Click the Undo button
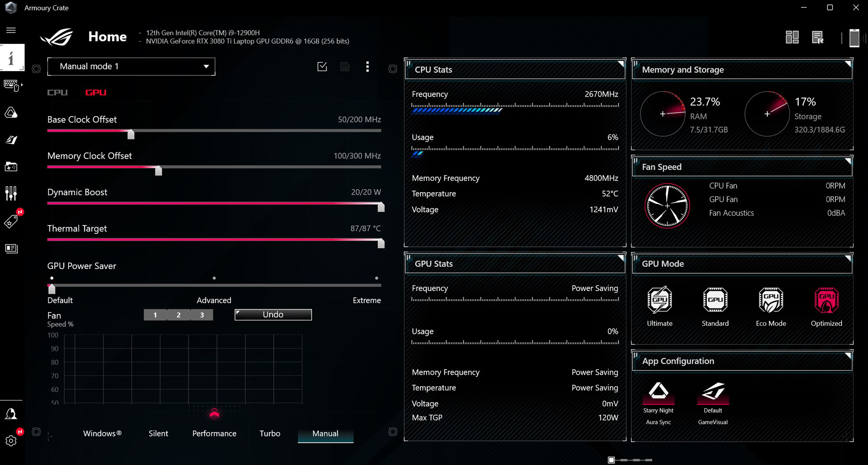This screenshot has width=868, height=465. tap(273, 314)
